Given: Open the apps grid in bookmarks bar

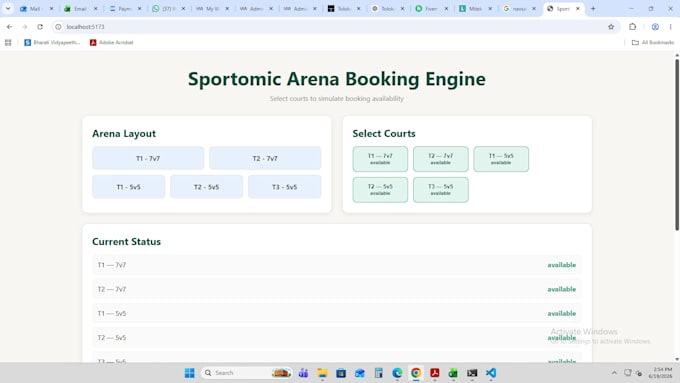Looking at the screenshot, I should (x=8, y=43).
